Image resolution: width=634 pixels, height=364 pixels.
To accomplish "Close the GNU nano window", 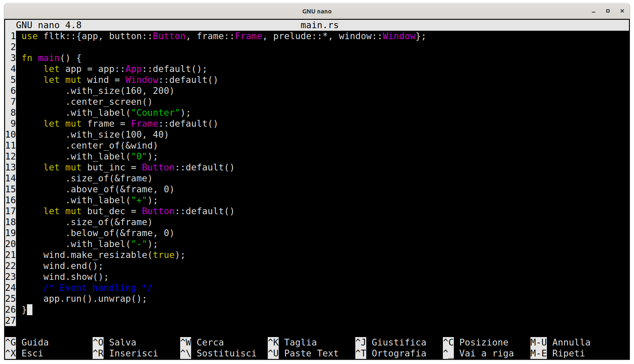I will [622, 11].
